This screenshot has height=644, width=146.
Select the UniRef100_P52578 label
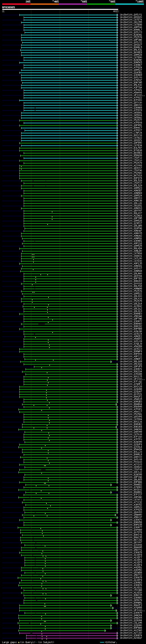coord(131,37)
